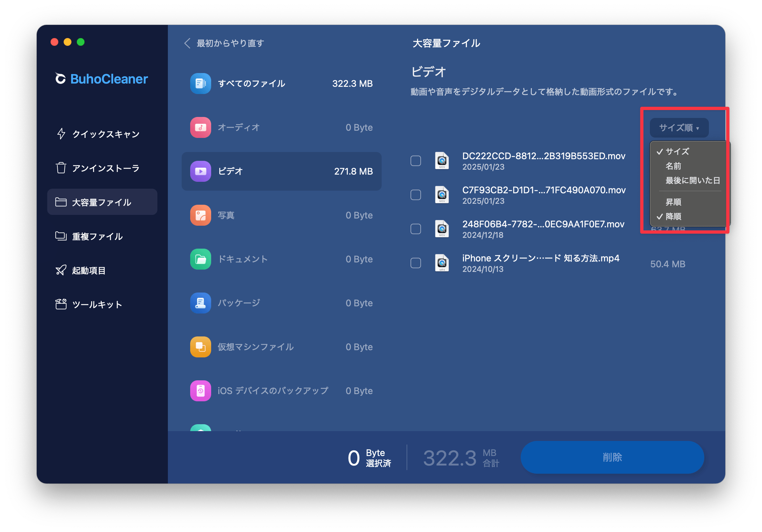Open 重複ファイル in the sidebar

click(102, 236)
